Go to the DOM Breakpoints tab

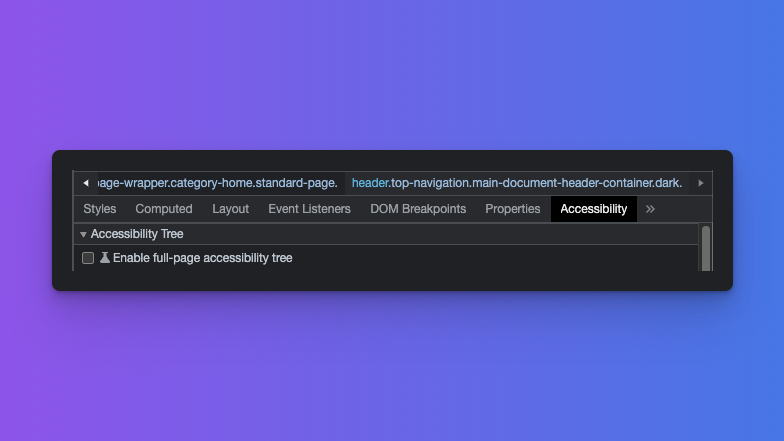click(418, 209)
